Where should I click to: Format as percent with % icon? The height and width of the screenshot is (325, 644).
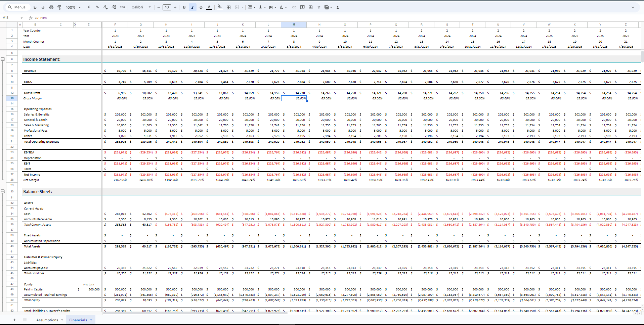click(x=97, y=7)
